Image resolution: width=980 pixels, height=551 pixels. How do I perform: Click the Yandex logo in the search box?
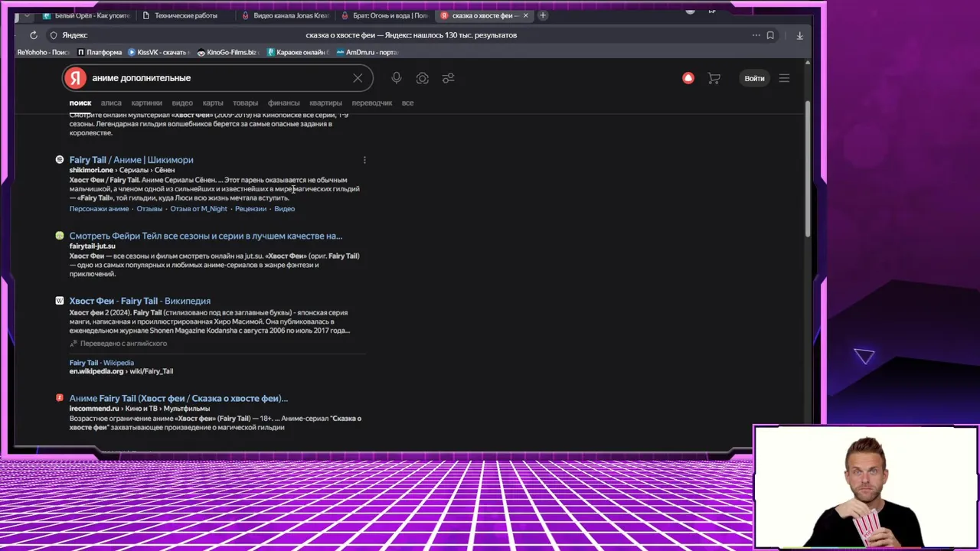75,78
